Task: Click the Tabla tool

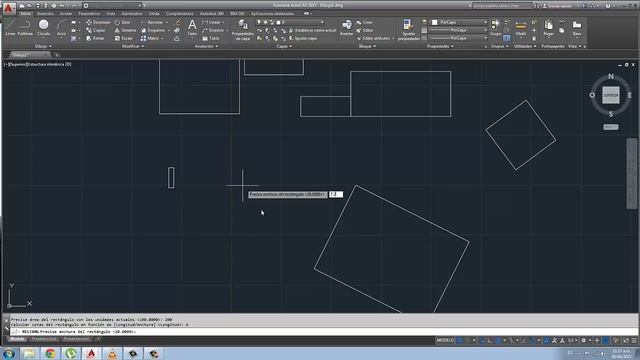Action: click(x=211, y=38)
